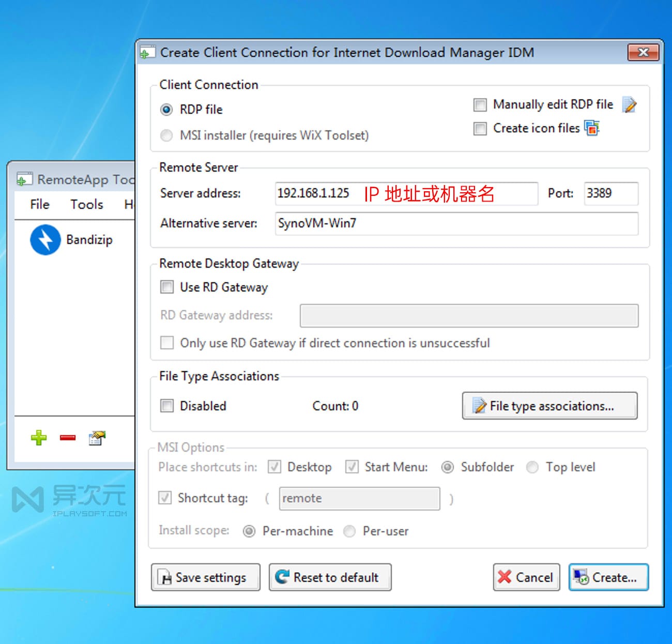This screenshot has width=672, height=644.
Task: Click the pencil icon next to Manually edit RDP file
Action: [630, 105]
